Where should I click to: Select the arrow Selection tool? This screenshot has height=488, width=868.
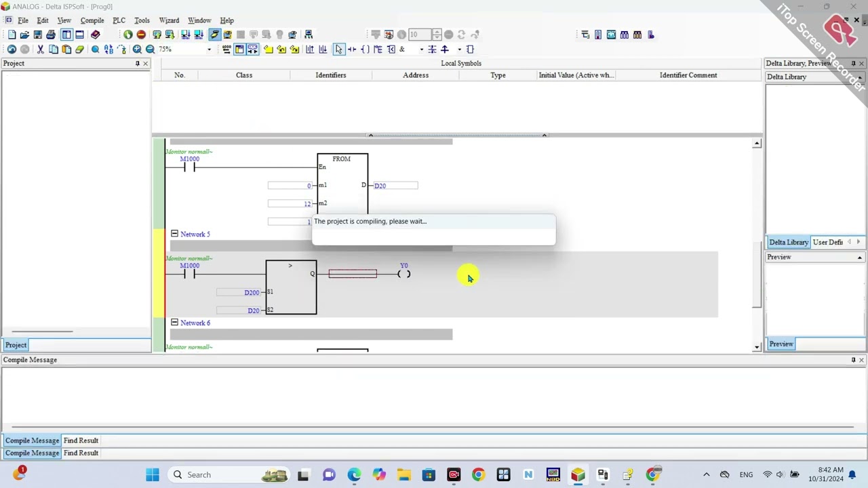pos(338,49)
